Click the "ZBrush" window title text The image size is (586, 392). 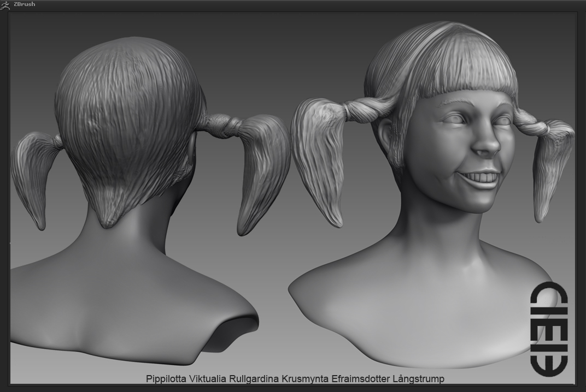click(x=24, y=4)
